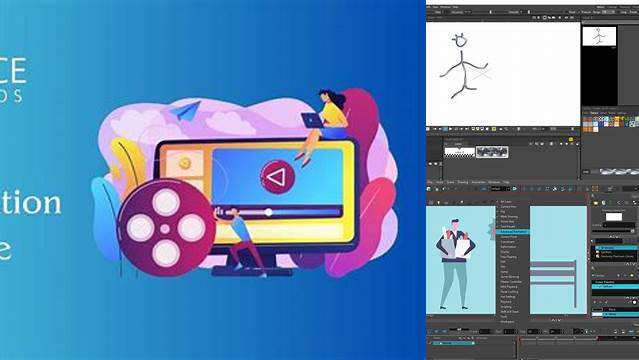Click the laptop held by the sitting woman
The height and width of the screenshot is (360, 639).
(312, 121)
